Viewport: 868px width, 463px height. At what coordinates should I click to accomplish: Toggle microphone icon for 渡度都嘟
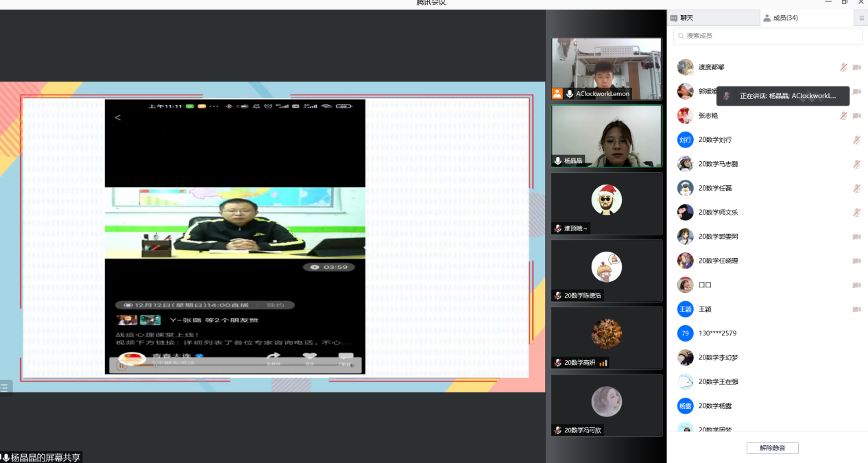(844, 67)
